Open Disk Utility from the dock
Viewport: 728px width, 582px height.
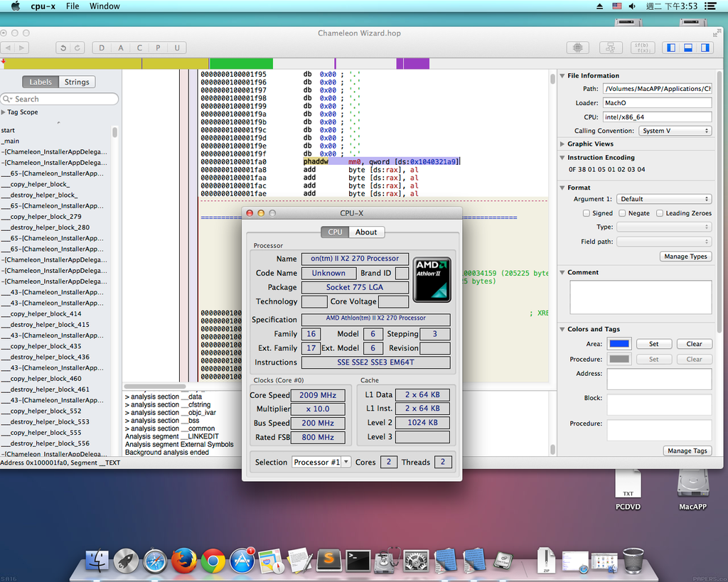tap(387, 560)
